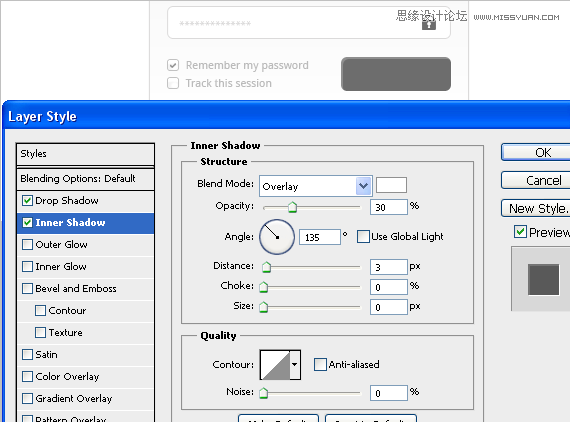Select the Styles list entry
This screenshot has width=570, height=422.
[x=85, y=154]
